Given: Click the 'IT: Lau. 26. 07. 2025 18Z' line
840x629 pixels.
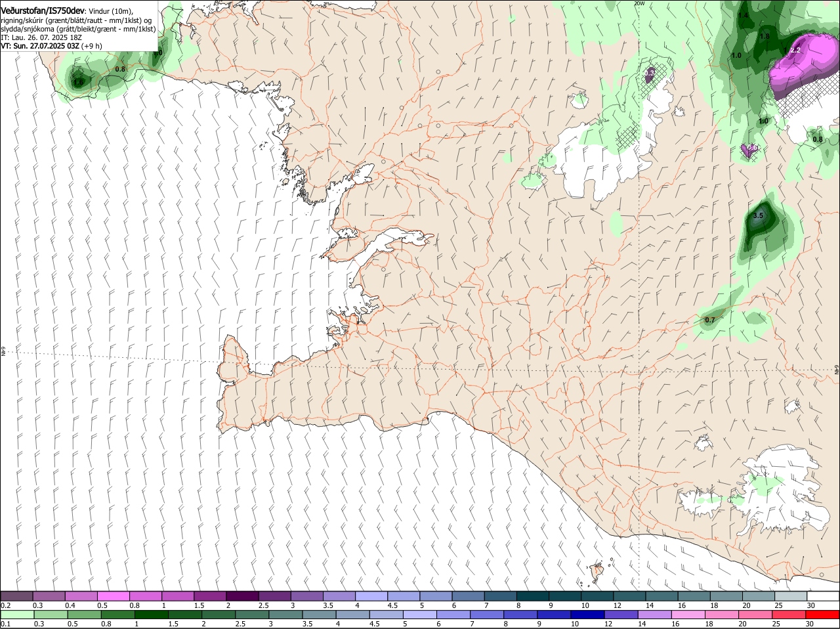Looking at the screenshot, I should (x=41, y=37).
